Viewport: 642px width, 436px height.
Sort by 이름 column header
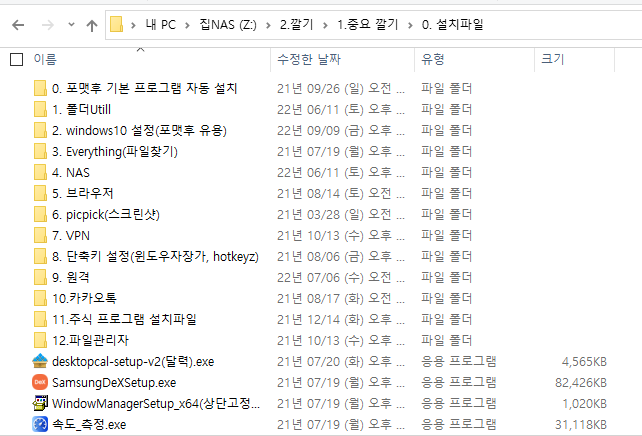[45, 59]
